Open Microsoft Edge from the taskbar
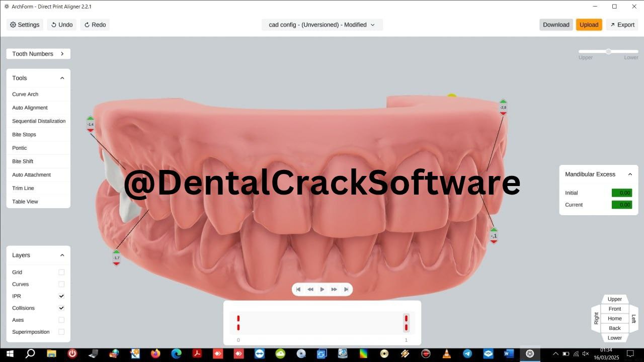This screenshot has height=362, width=644. [x=176, y=353]
